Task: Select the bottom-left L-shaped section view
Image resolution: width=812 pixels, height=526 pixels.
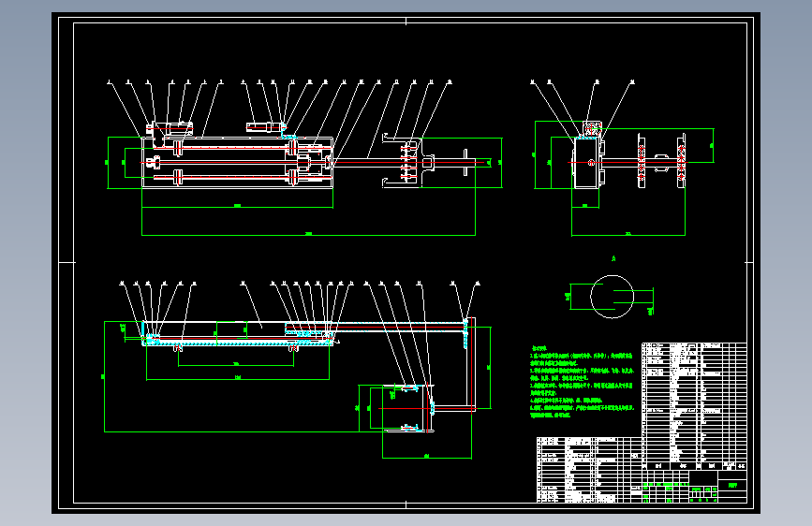Action: (x=297, y=370)
